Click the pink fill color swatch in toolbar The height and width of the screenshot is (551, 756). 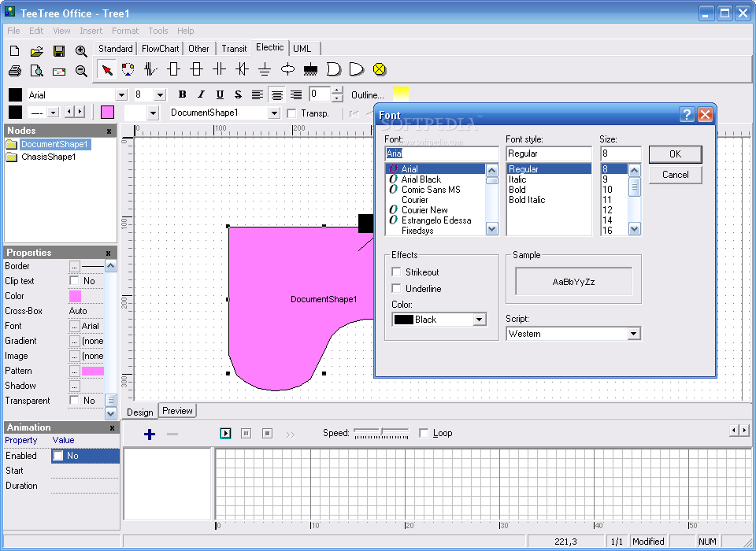[107, 113]
